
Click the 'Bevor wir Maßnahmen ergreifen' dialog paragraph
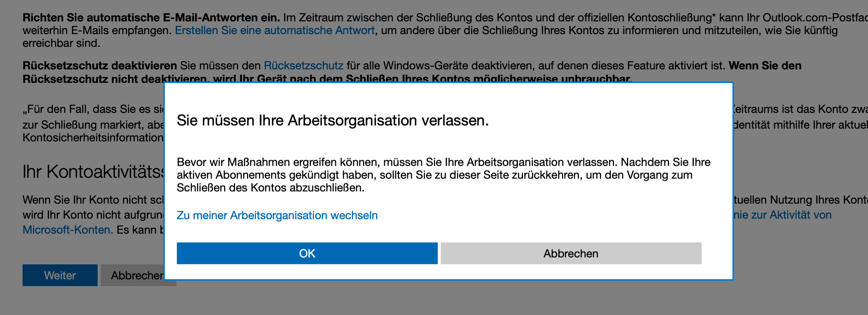point(443,175)
